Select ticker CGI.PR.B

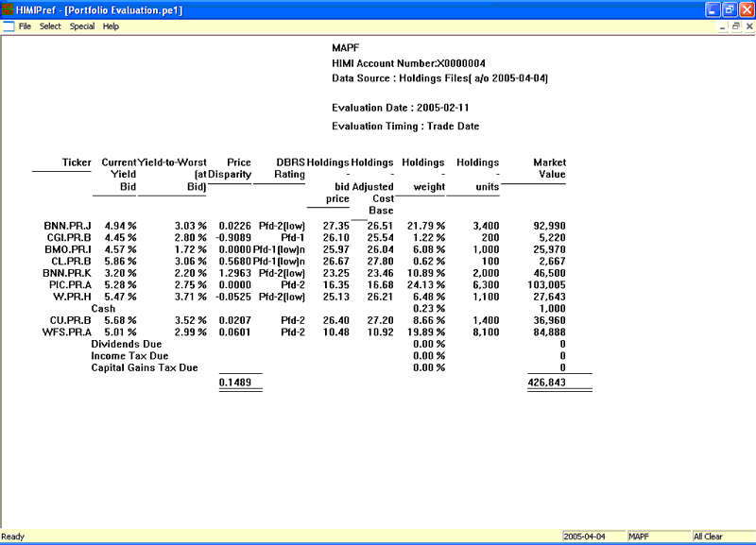coord(69,238)
